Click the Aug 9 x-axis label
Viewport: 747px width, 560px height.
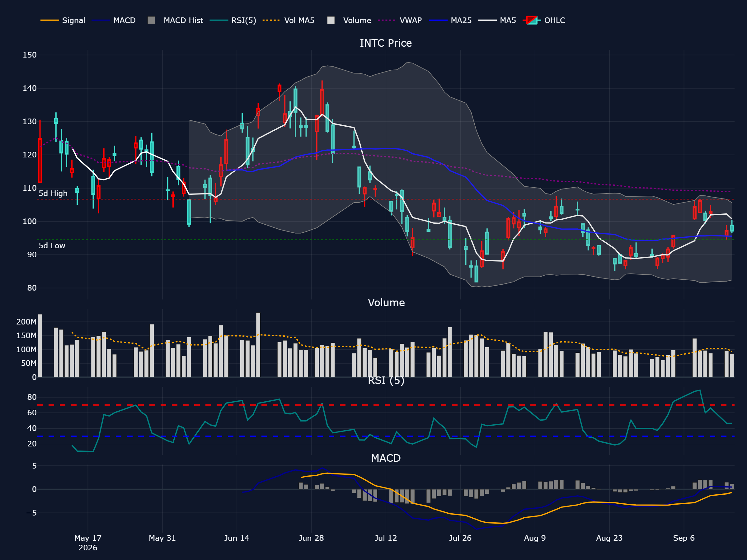click(535, 538)
